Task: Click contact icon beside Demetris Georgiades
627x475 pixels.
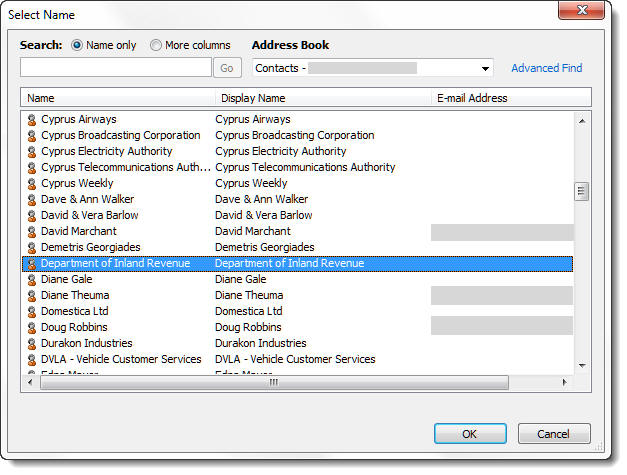Action: click(x=32, y=247)
